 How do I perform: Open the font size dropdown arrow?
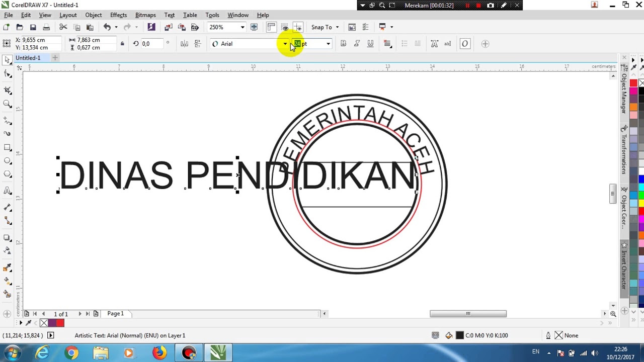(x=328, y=44)
